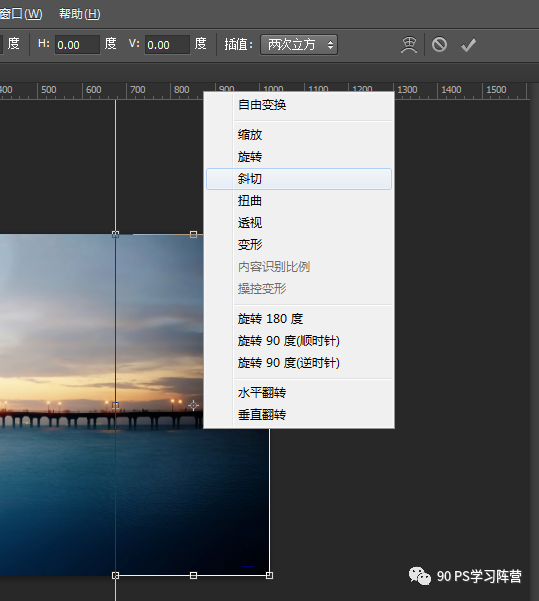Viewport: 539px width, 601px height.
Task: Click the bottom-left transform handle
Action: (x=115, y=575)
